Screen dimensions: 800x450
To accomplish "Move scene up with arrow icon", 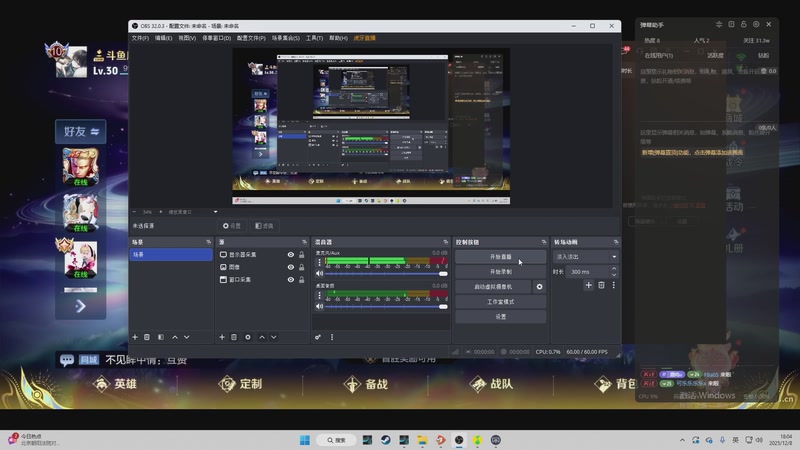I will tap(175, 337).
